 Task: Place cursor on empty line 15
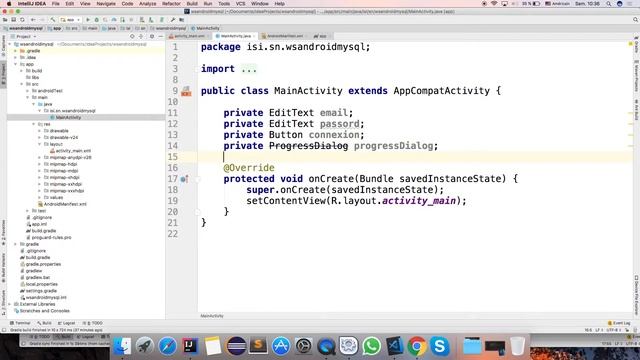[415, 157]
